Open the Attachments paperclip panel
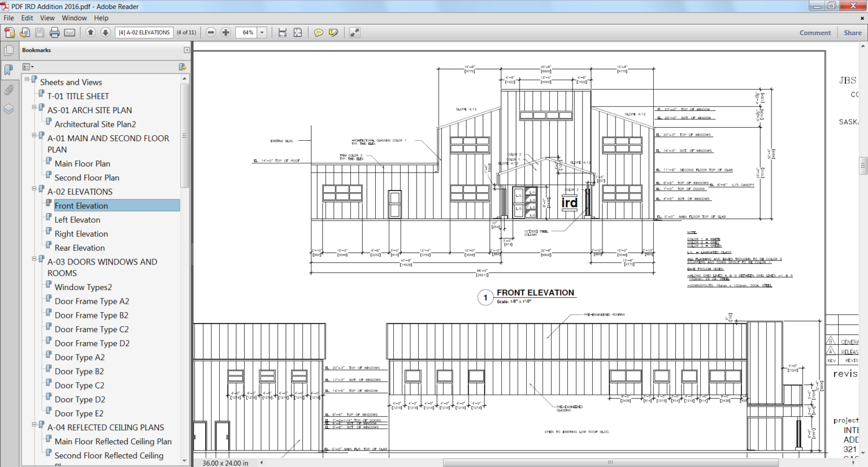 click(9, 89)
